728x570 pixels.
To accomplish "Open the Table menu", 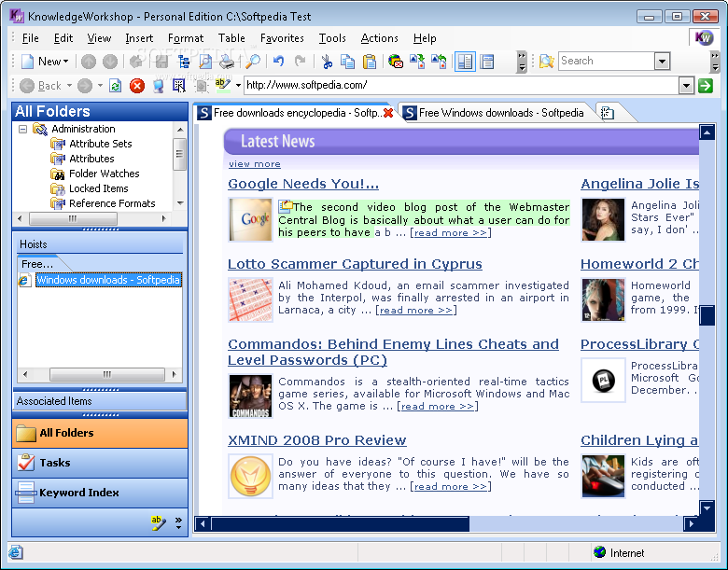I will pyautogui.click(x=231, y=38).
